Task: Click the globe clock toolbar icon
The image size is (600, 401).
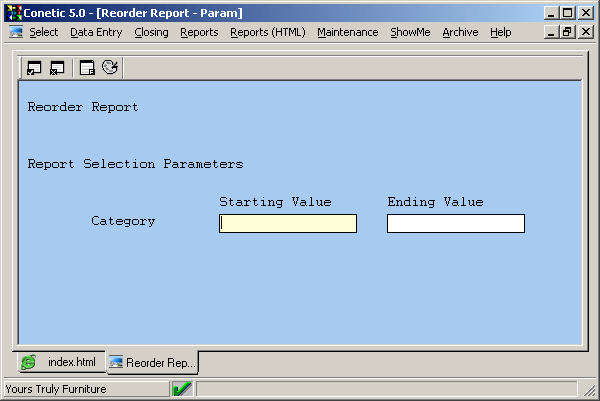Action: tap(110, 68)
